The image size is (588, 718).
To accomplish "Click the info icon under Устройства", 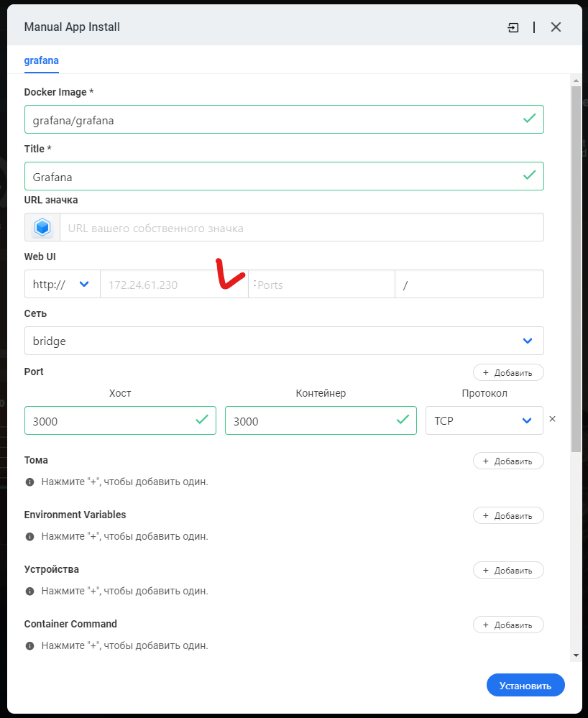I will point(30,592).
